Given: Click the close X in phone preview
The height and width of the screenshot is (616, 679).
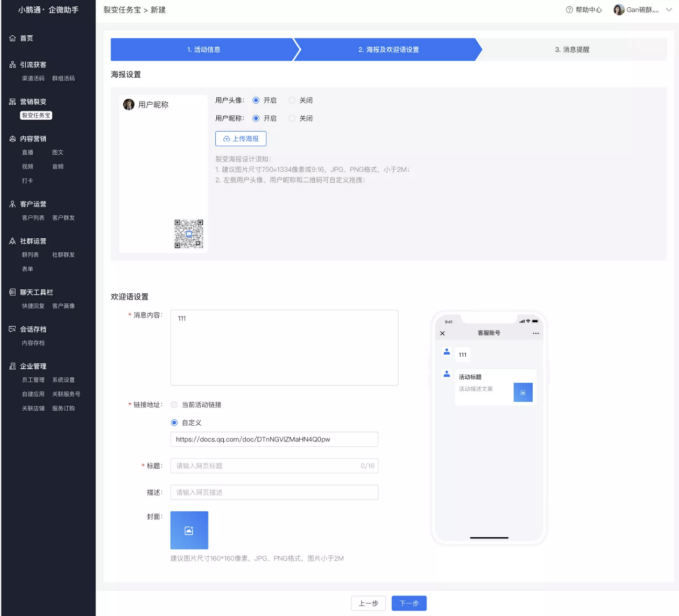Looking at the screenshot, I should click(443, 333).
